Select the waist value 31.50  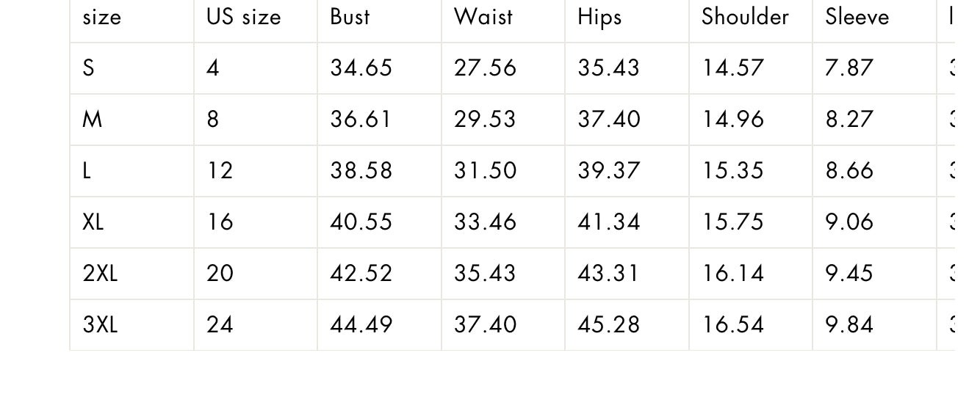(485, 171)
